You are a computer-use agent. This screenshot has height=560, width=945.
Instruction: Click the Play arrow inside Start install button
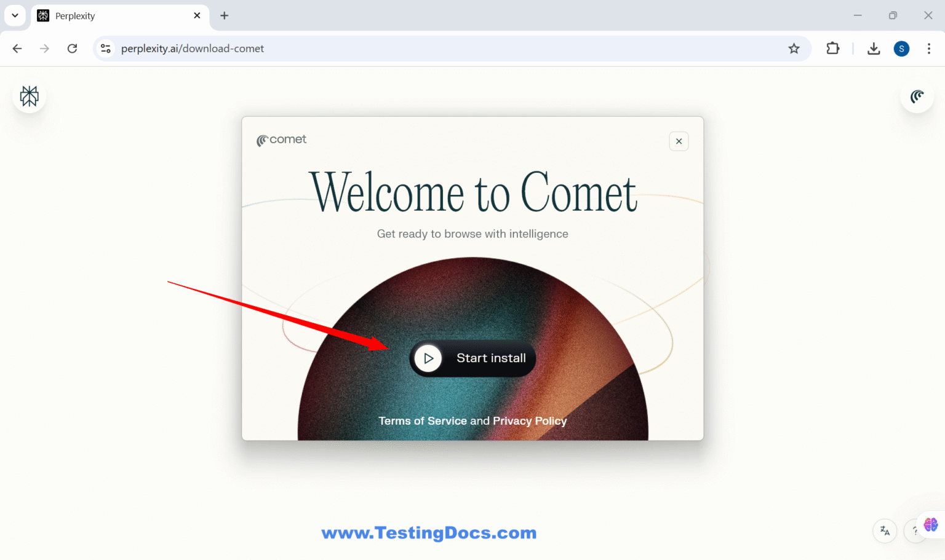pyautogui.click(x=428, y=358)
